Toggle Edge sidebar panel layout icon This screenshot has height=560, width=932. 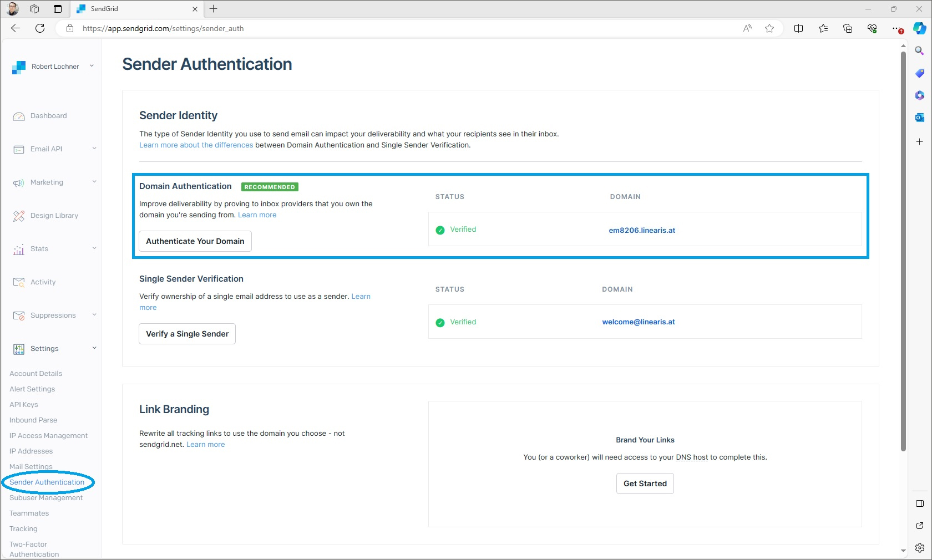click(920, 503)
